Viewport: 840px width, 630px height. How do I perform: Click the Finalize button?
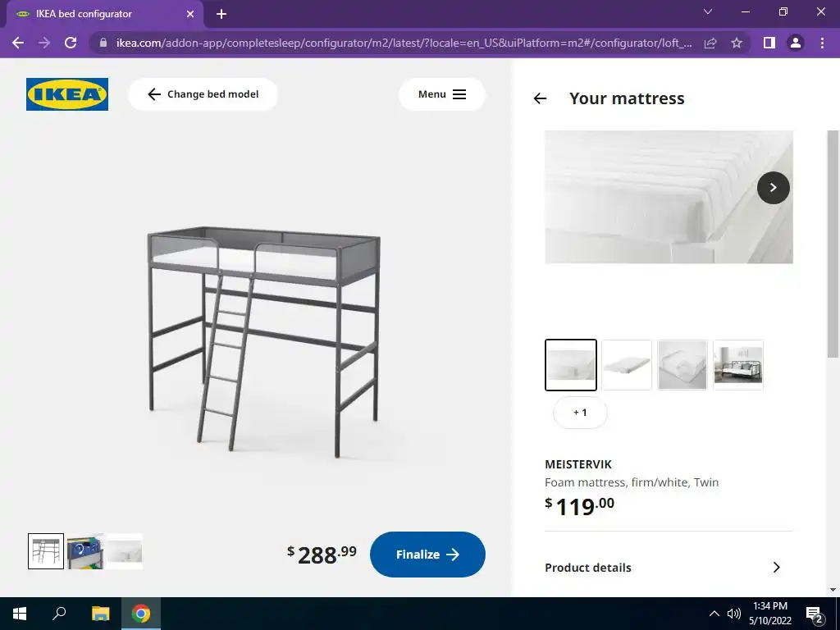[x=427, y=555]
